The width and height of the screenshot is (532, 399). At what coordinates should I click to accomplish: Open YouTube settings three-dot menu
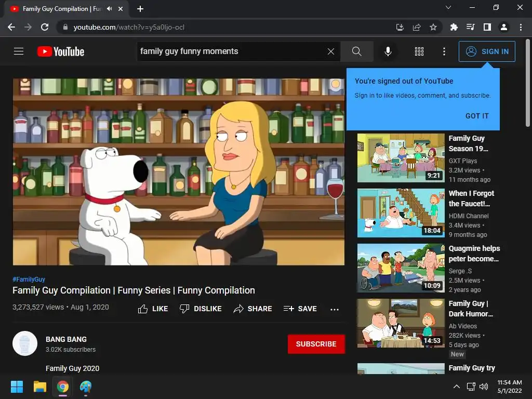point(444,51)
